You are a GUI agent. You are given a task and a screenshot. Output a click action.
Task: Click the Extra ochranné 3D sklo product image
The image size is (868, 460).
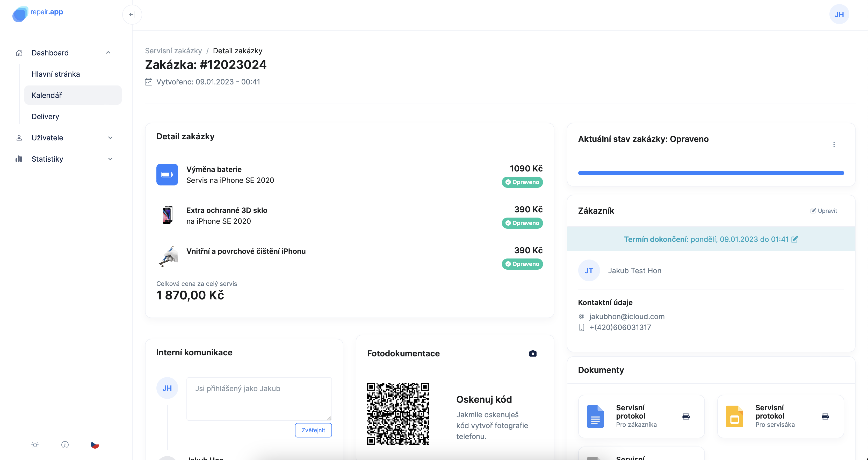[x=167, y=215]
